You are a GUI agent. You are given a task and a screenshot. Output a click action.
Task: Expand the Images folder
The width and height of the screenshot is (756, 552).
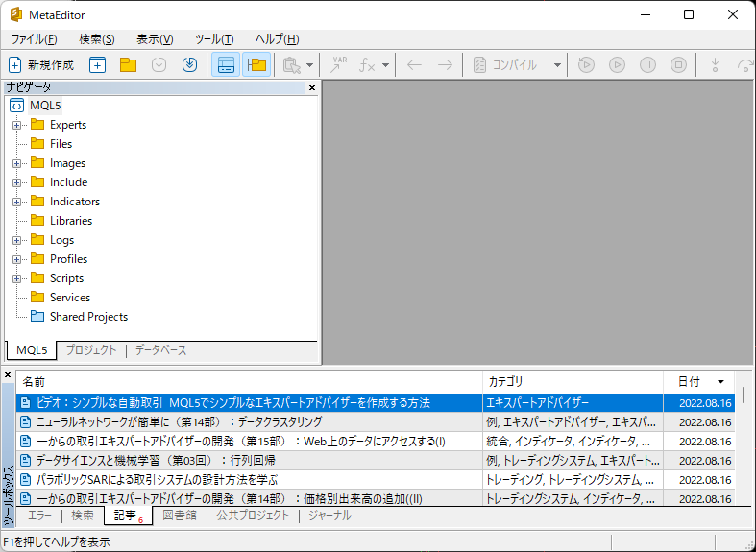coord(17,163)
